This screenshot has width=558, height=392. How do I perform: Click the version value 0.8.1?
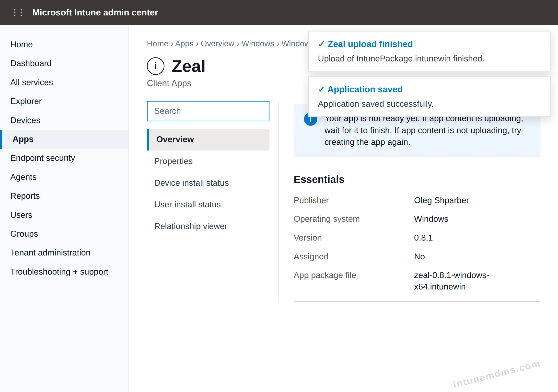click(423, 238)
